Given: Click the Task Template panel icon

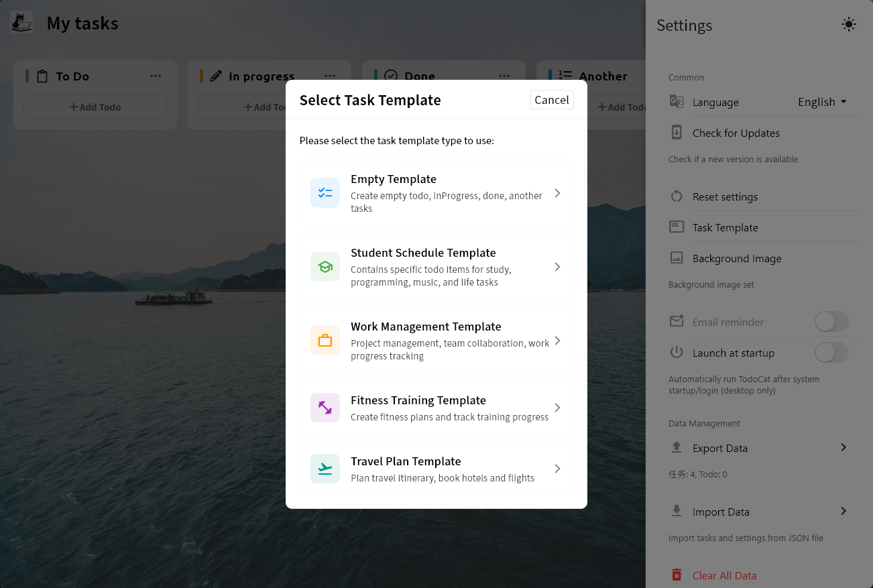Looking at the screenshot, I should point(677,227).
